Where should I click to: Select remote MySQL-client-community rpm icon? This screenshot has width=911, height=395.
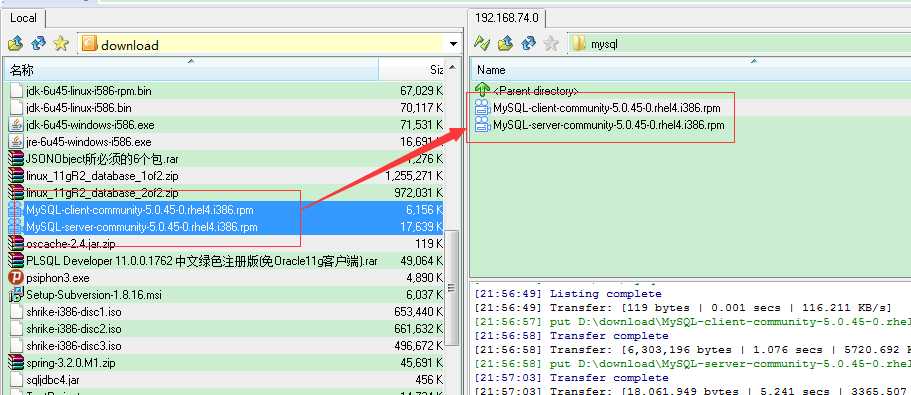(x=483, y=107)
